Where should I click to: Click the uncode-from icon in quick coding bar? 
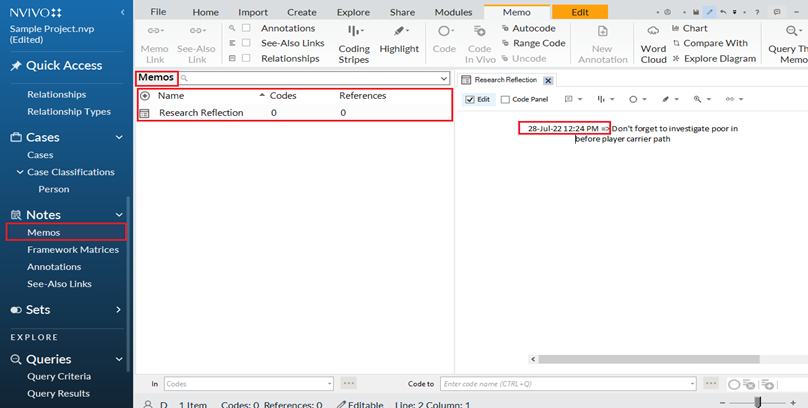[750, 384]
